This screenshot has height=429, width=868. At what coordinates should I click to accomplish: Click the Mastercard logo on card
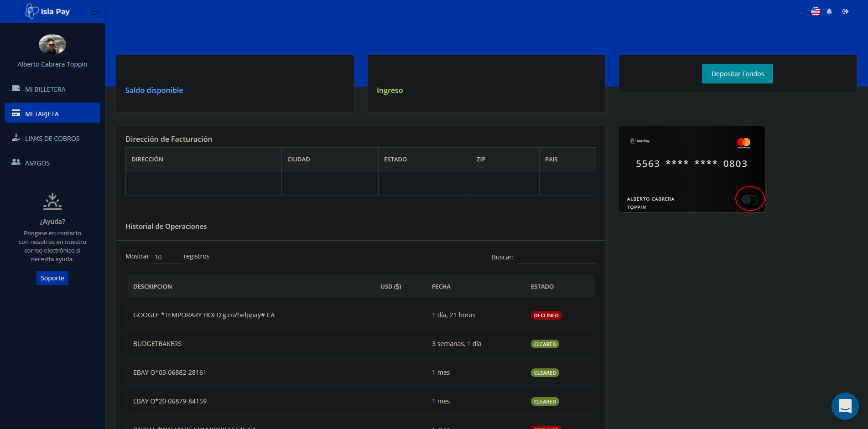tap(743, 143)
